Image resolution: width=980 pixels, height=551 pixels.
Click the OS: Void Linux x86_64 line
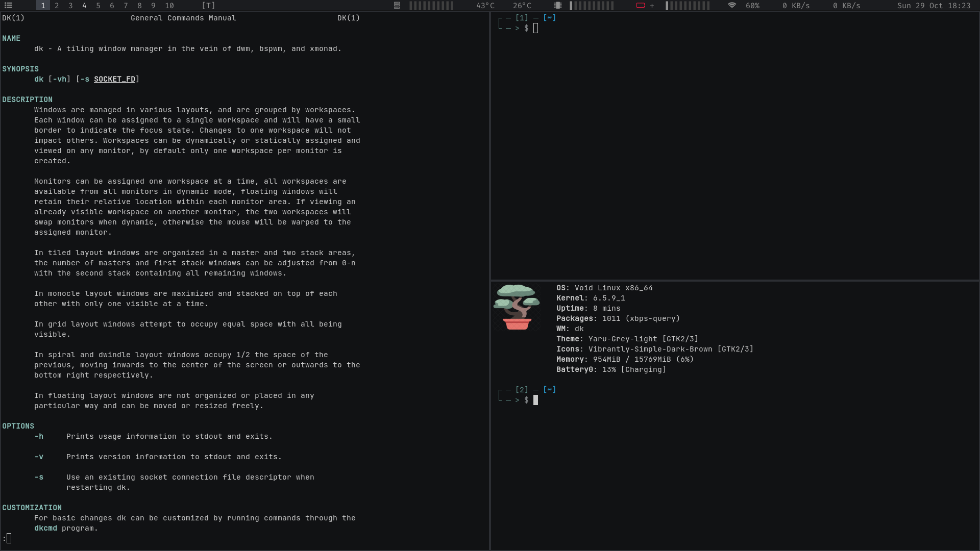604,288
